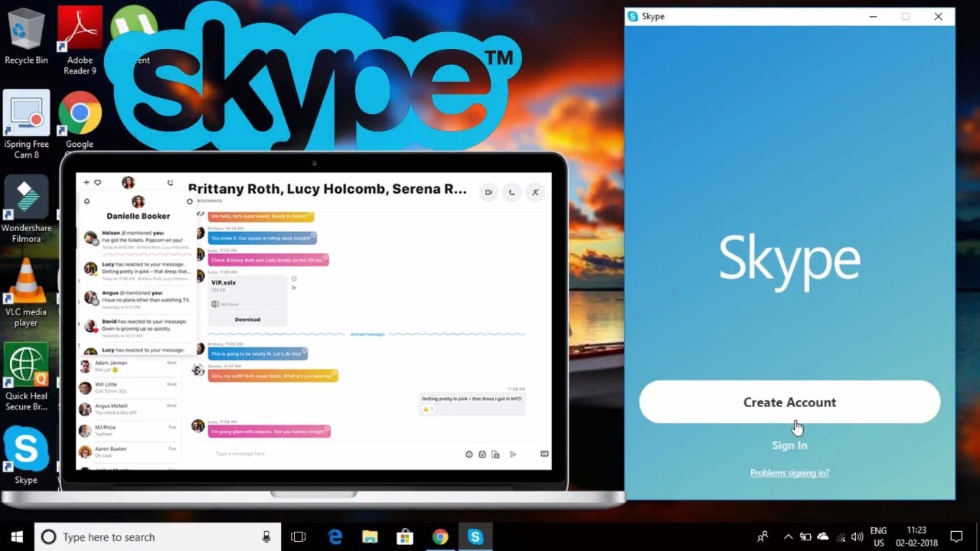Screen dimensions: 980x551
Task: Expand hidden system tray icons
Action: (788, 536)
